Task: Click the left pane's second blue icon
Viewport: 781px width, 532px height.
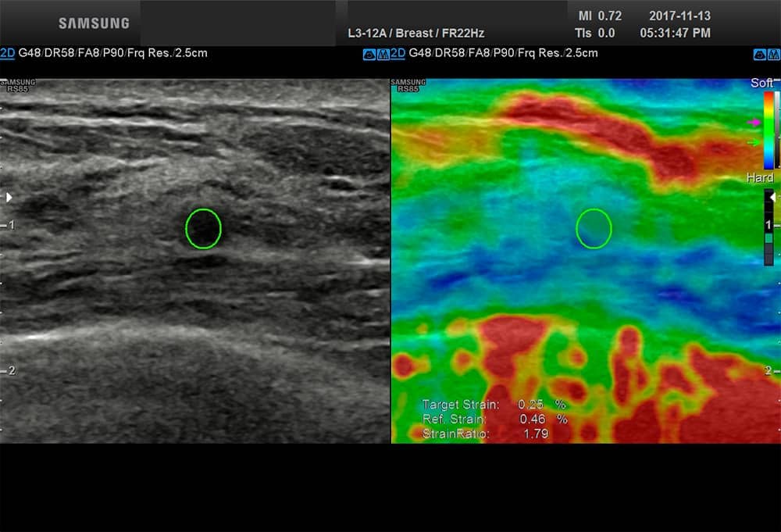Action: pos(383,54)
